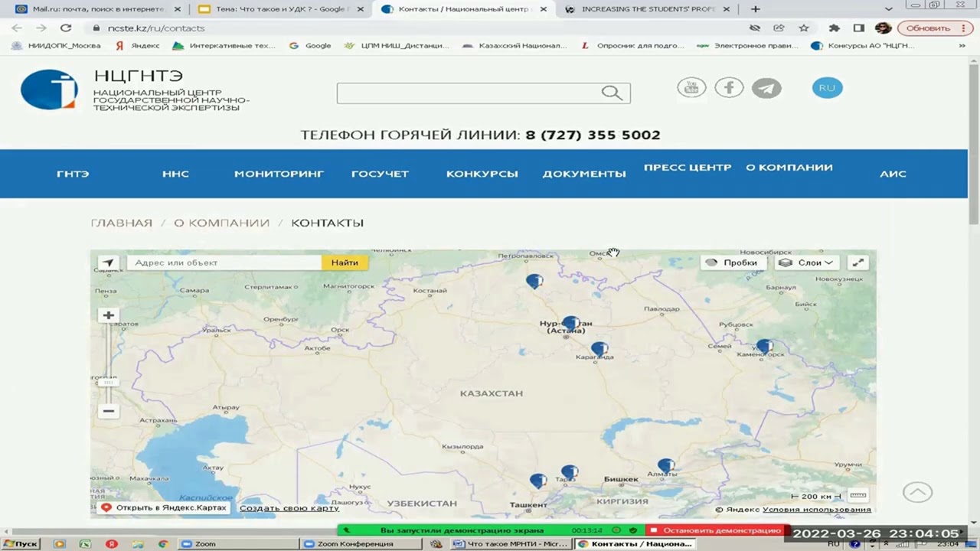Click the site search magnifier icon
The image size is (980, 551).
pyautogui.click(x=612, y=93)
